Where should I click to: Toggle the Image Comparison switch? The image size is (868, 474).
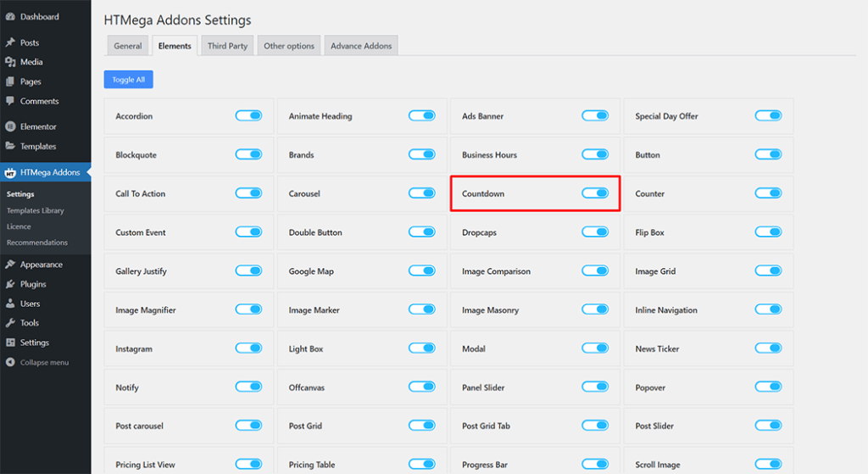tap(595, 270)
